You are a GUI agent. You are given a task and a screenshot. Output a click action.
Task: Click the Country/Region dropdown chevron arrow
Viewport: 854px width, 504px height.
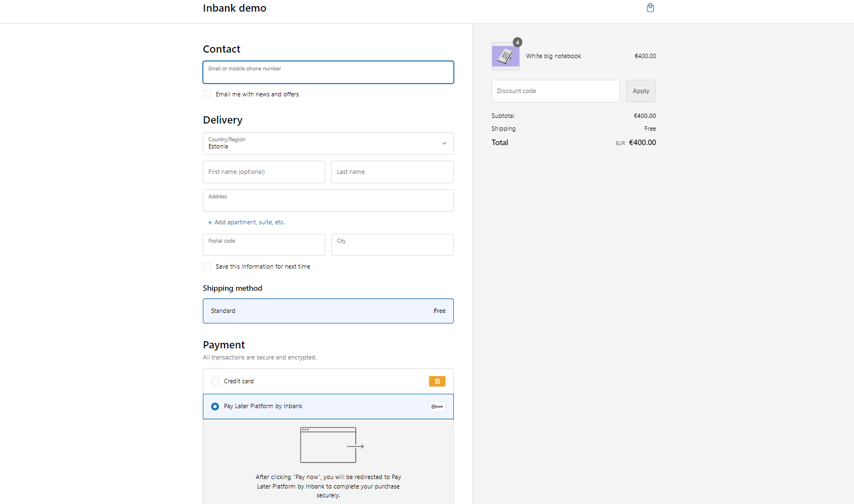[x=444, y=143]
